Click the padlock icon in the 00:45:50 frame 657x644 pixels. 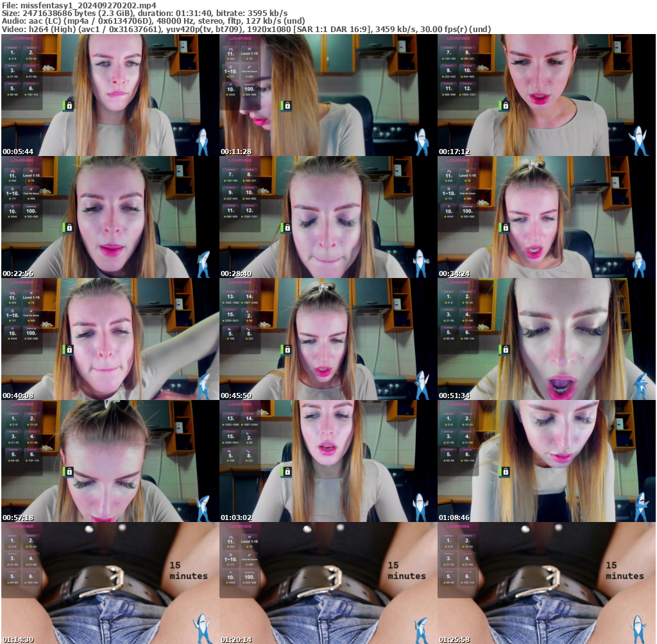pyautogui.click(x=288, y=350)
